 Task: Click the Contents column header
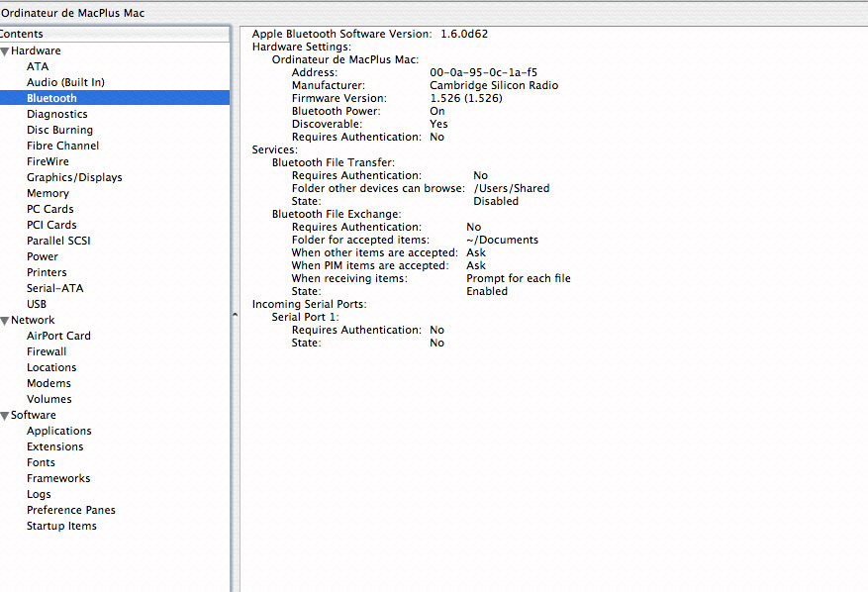tap(115, 34)
